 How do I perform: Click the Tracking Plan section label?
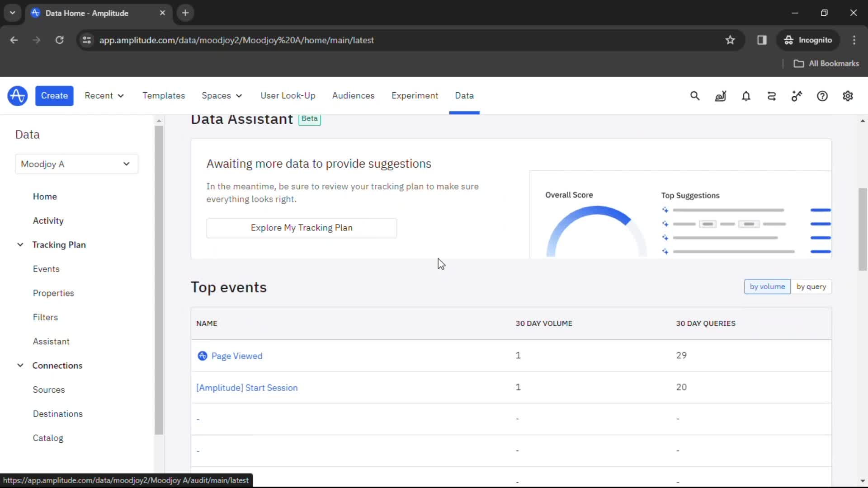pyautogui.click(x=59, y=245)
